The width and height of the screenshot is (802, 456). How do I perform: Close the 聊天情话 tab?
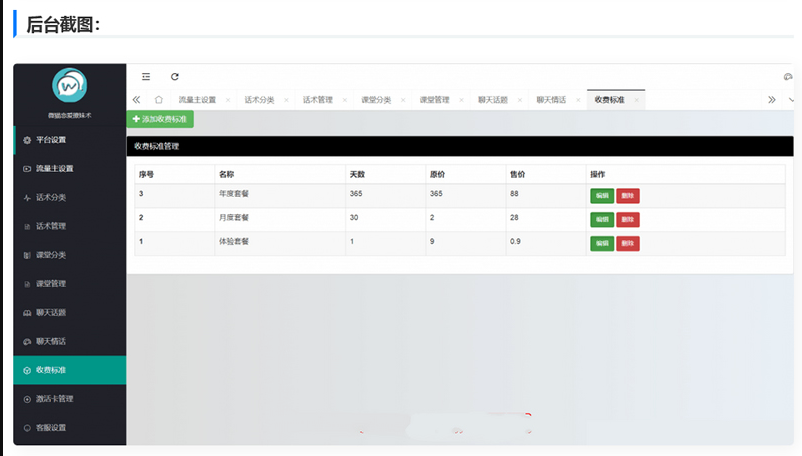(577, 100)
